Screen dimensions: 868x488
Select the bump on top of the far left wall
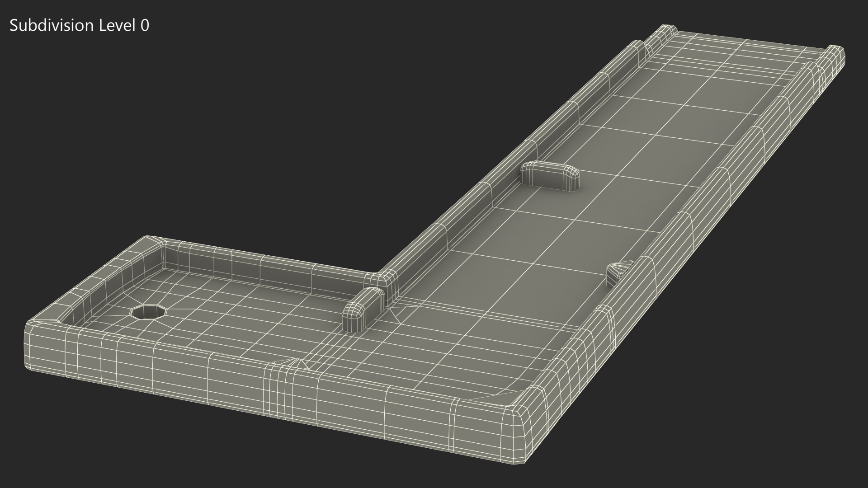[637, 46]
